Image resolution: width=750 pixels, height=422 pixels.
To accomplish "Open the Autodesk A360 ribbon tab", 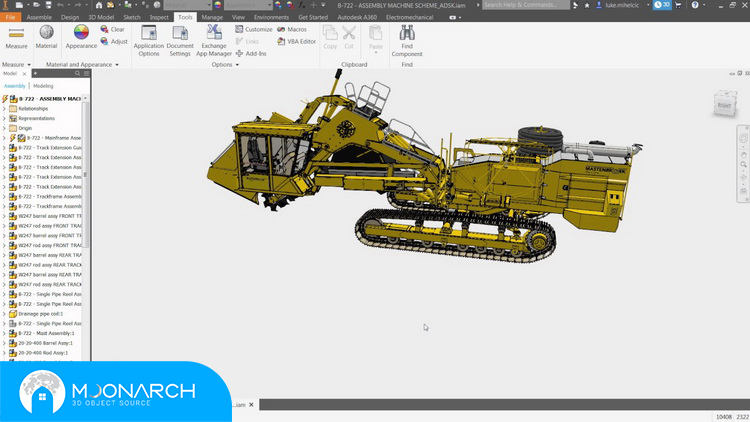I will tap(357, 17).
